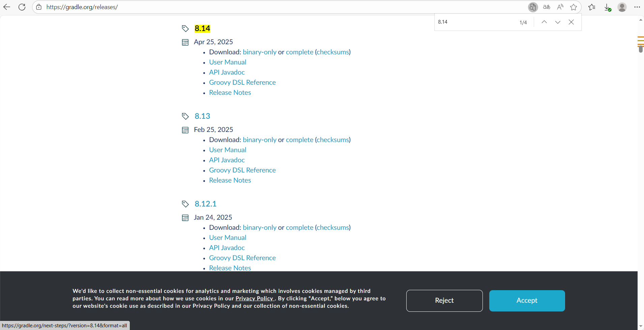Open the Privacy Policy link in cookie banner
The width and height of the screenshot is (644, 330).
point(254,298)
